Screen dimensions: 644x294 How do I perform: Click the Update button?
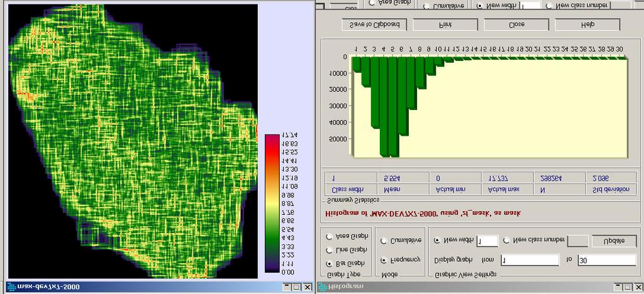(614, 241)
